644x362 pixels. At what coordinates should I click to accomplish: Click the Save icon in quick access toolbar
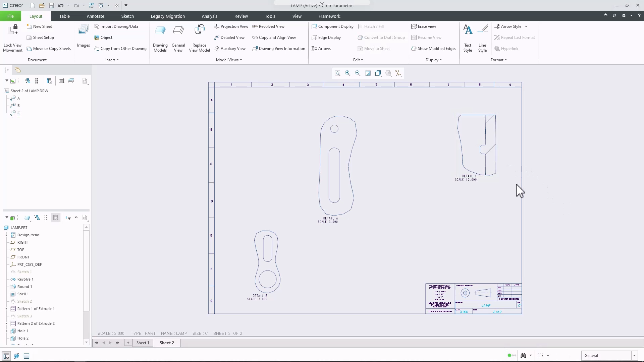coord(51,5)
